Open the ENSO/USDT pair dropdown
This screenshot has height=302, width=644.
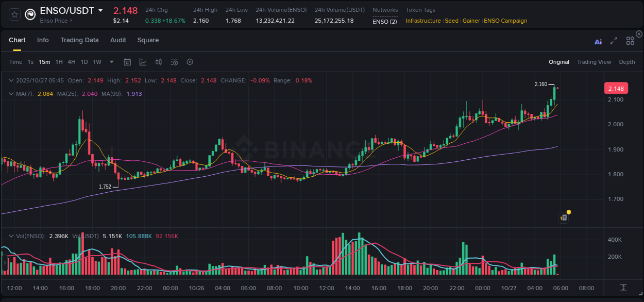point(100,10)
